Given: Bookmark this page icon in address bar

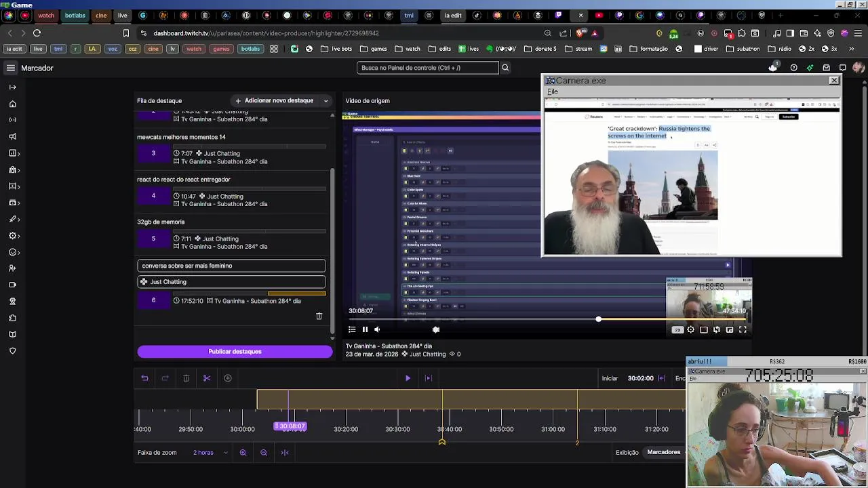Looking at the screenshot, I should pos(125,33).
